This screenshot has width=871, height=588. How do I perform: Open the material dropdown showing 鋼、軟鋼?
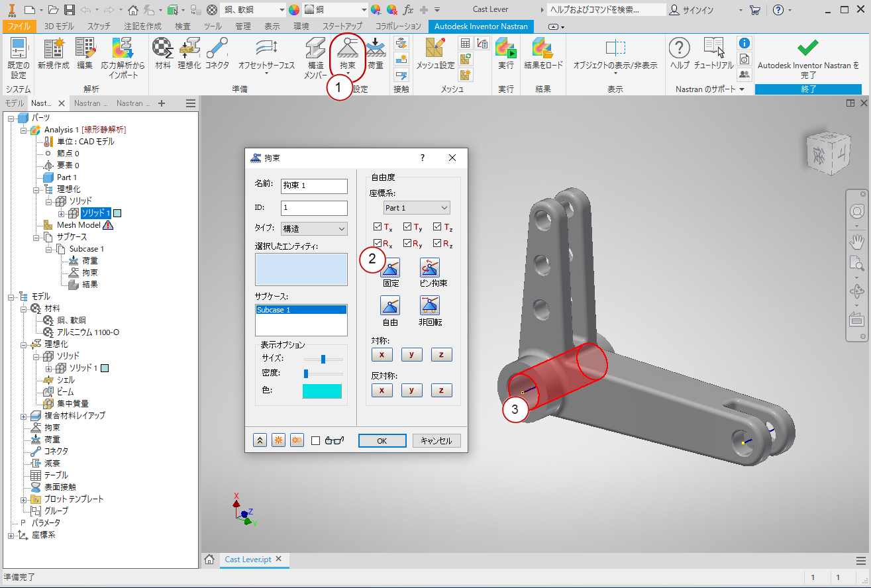click(253, 10)
